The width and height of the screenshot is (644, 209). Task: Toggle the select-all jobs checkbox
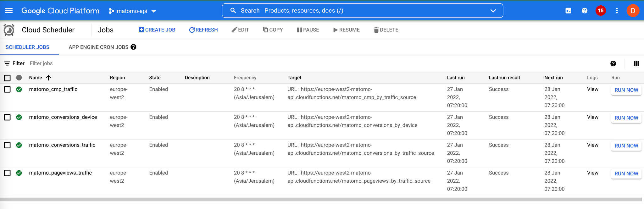(x=7, y=78)
